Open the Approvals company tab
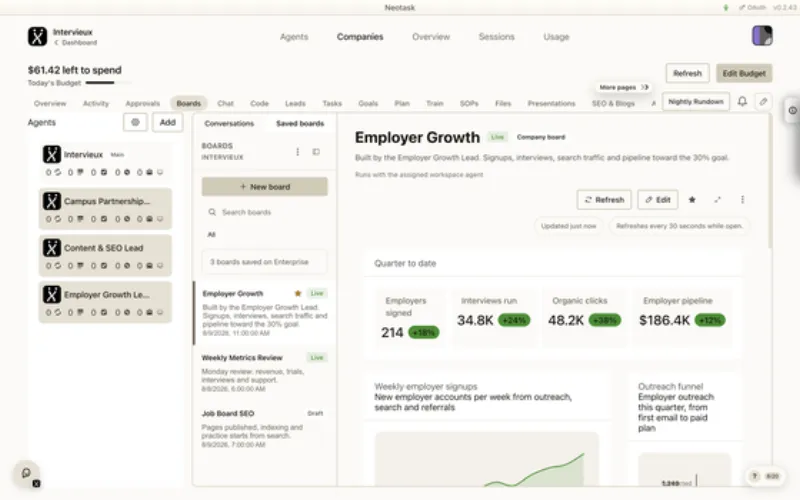Viewport: 800px width, 500px height. tap(143, 104)
